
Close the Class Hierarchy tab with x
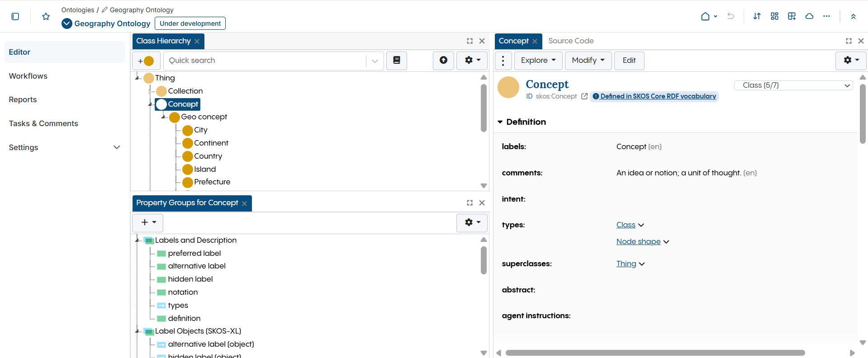tap(197, 41)
